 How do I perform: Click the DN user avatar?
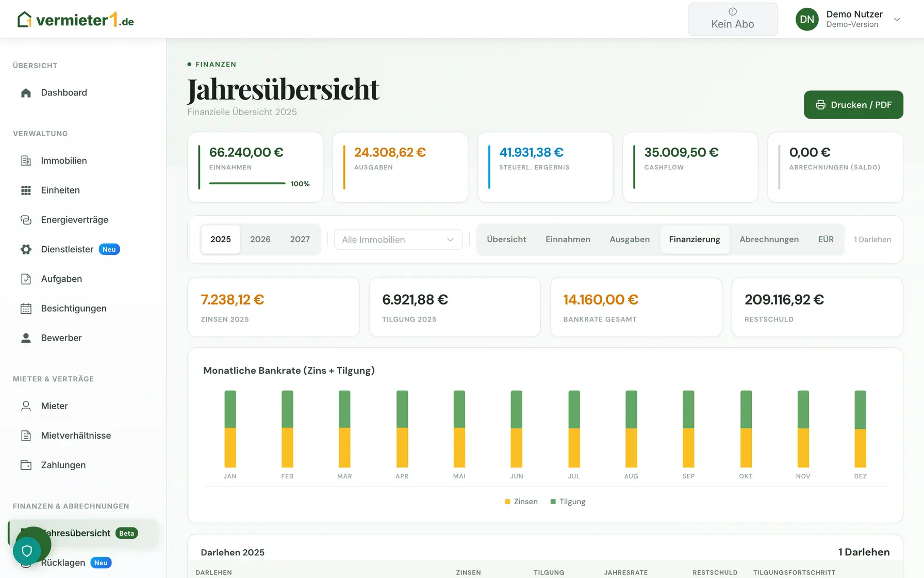coord(807,20)
